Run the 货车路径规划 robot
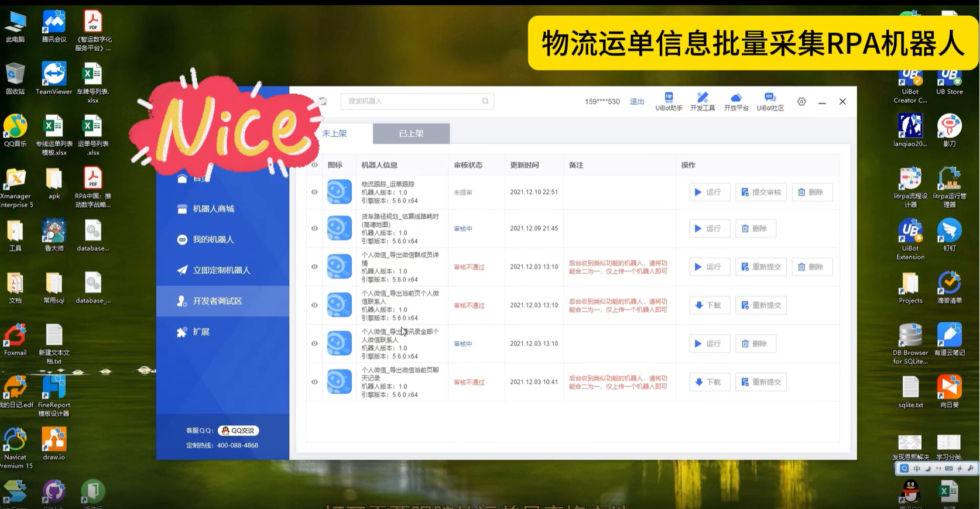 point(710,228)
